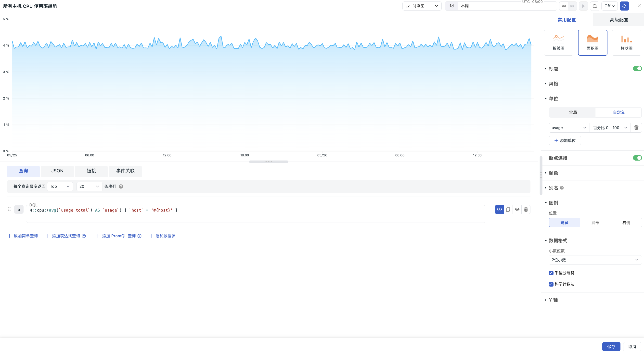The width and height of the screenshot is (644, 353).
Task: Expand the Y 轴 section
Action: pyautogui.click(x=553, y=300)
